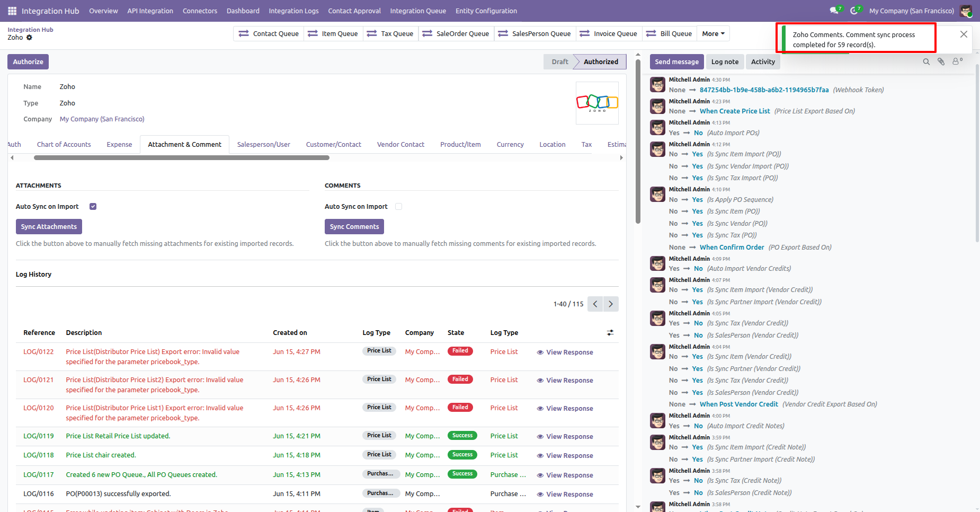Uncheck Attachments Auto Sync on Import

pos(93,206)
